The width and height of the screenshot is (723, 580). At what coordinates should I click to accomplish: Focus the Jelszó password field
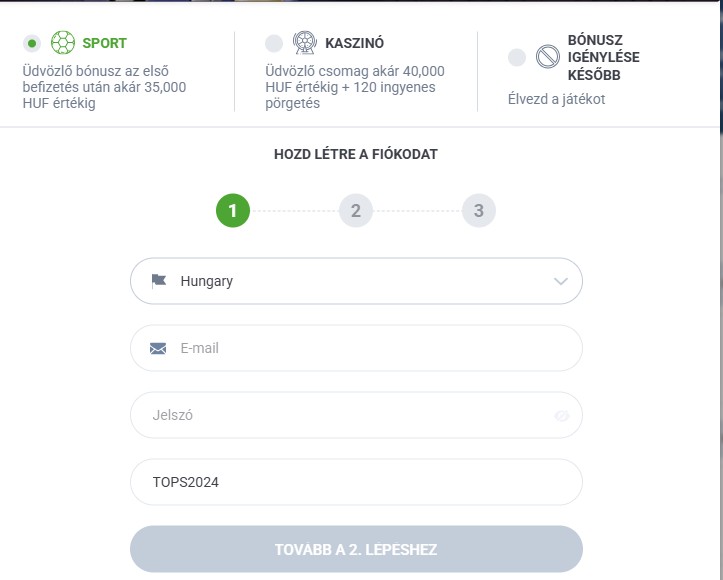pos(340,415)
